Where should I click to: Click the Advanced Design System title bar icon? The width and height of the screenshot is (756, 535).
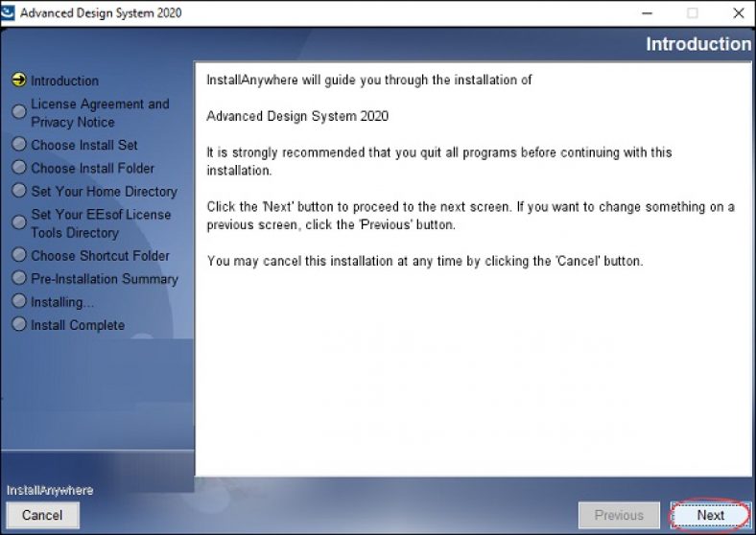pos(9,12)
